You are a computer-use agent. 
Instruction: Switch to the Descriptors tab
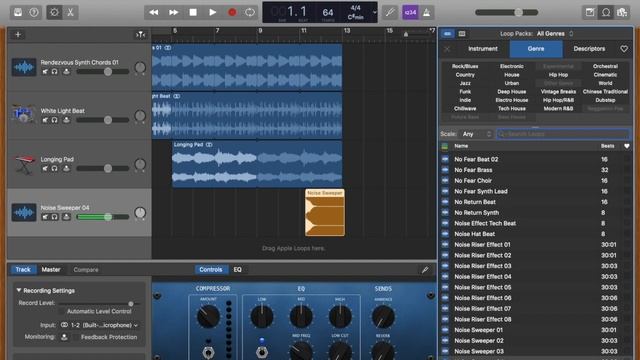click(589, 49)
